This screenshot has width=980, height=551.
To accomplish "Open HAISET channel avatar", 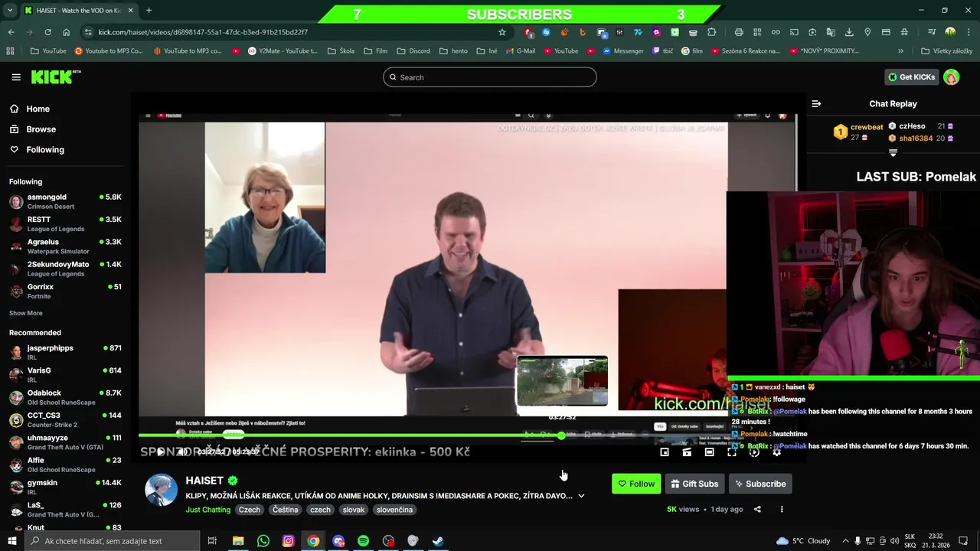I will click(161, 491).
